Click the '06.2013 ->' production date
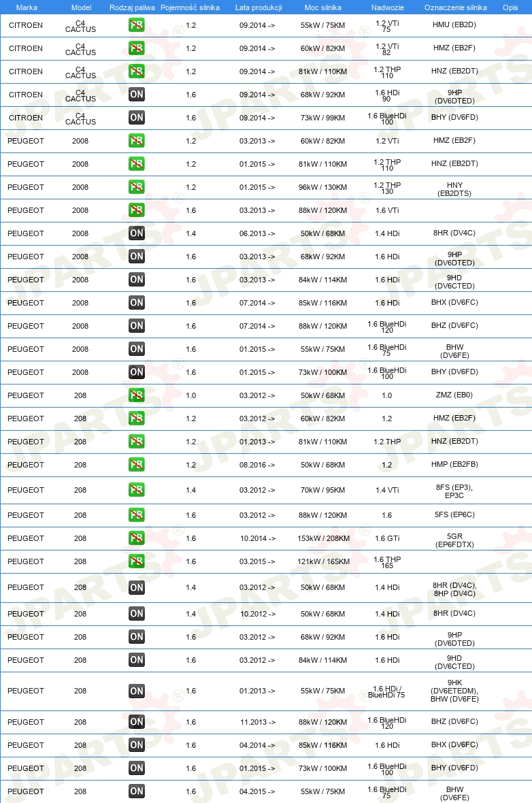532x803 pixels. 257,233
